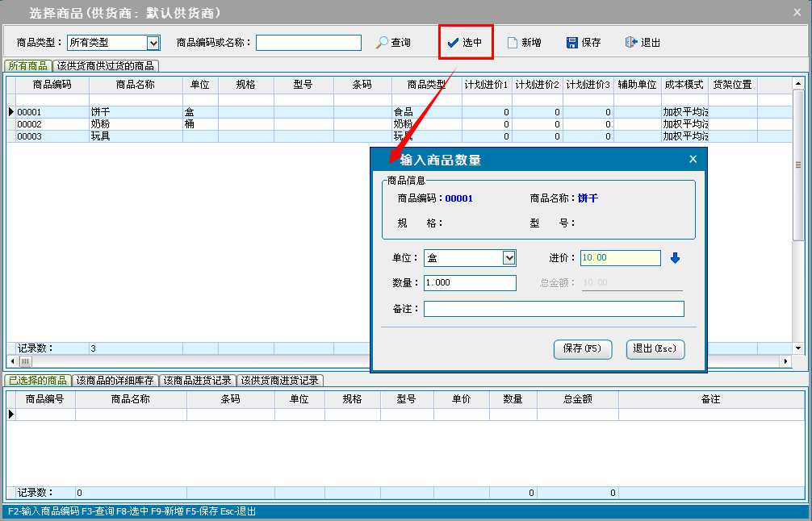
Task: Open the 商品类型 dropdown list
Action: [153, 43]
